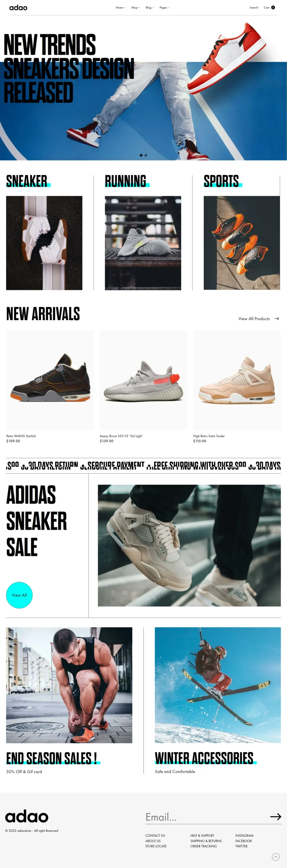The height and width of the screenshot is (868, 287).
Task: Open the Retro WMNS Starfish product image
Action: pos(50,380)
